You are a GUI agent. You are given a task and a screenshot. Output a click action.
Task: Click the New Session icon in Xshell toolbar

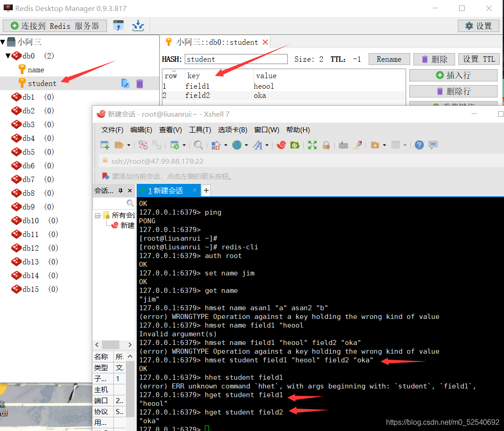point(105,145)
